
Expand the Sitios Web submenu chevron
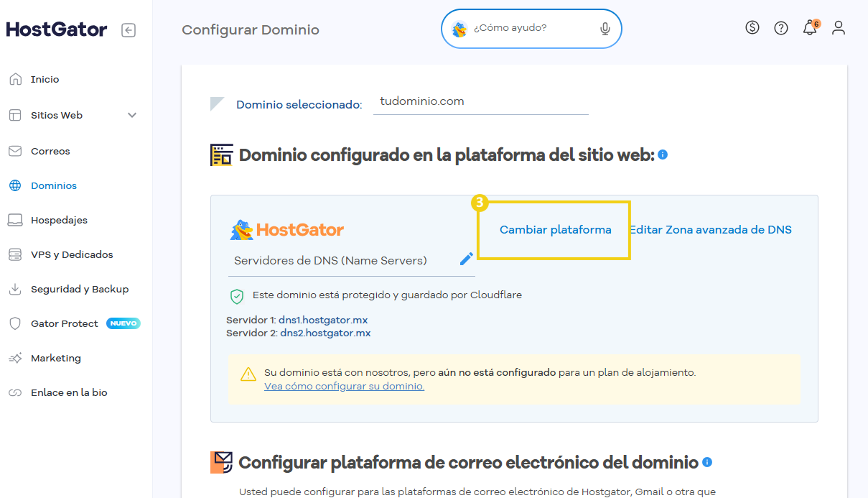click(132, 115)
